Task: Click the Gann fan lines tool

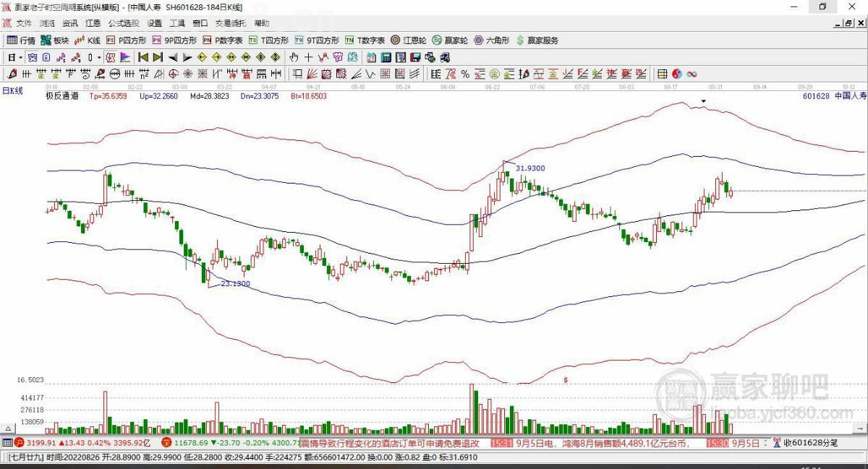Action: click(x=312, y=74)
